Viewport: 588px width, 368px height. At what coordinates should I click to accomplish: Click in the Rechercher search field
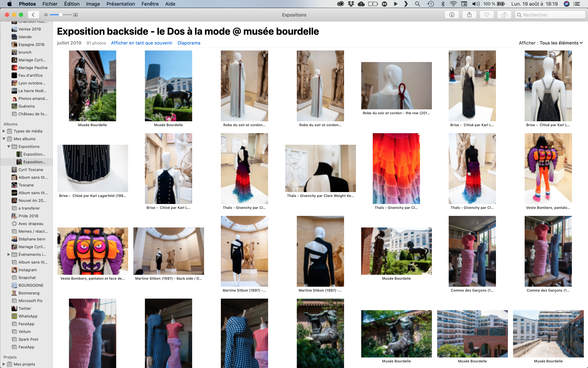[x=550, y=15]
